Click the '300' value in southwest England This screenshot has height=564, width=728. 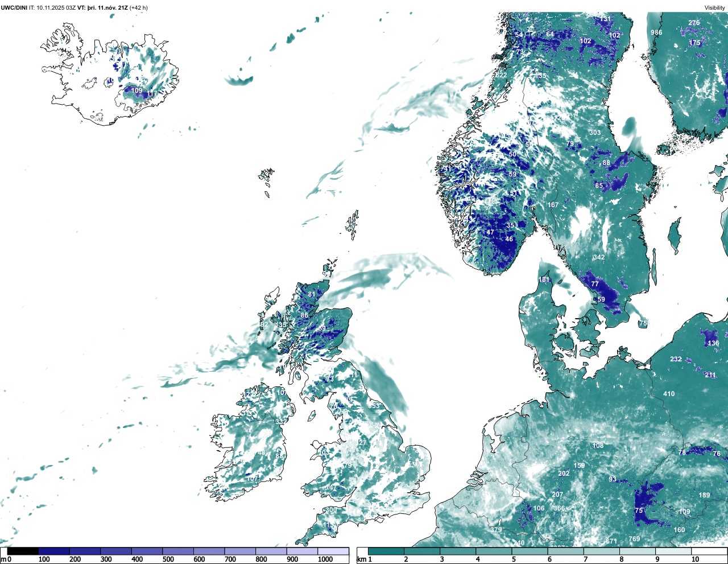[x=330, y=510]
